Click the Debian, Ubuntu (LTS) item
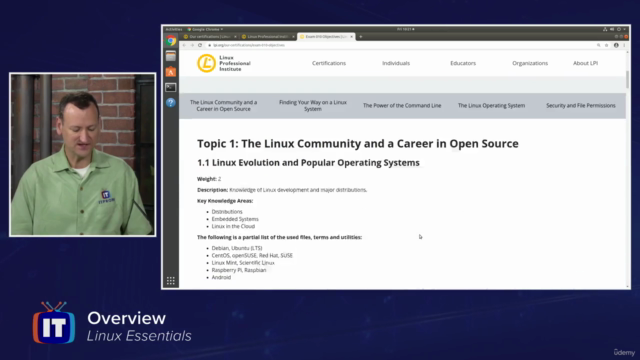Viewport: 640px width, 360px height. click(237, 248)
